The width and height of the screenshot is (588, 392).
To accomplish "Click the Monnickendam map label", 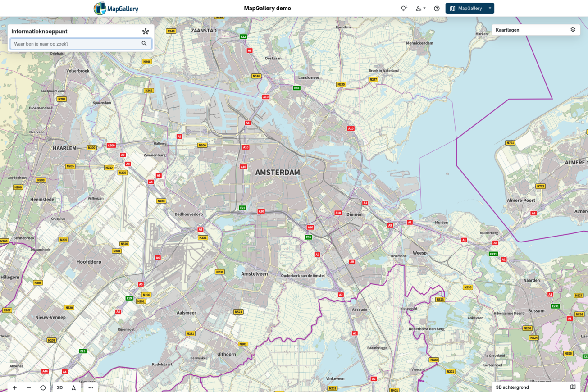I will point(419,43).
